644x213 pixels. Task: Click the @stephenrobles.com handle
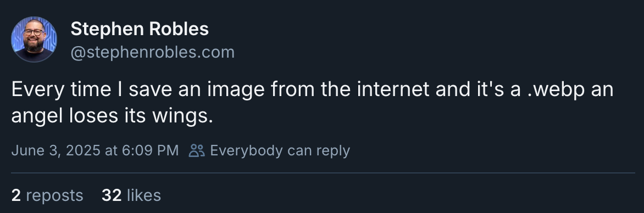(x=152, y=52)
